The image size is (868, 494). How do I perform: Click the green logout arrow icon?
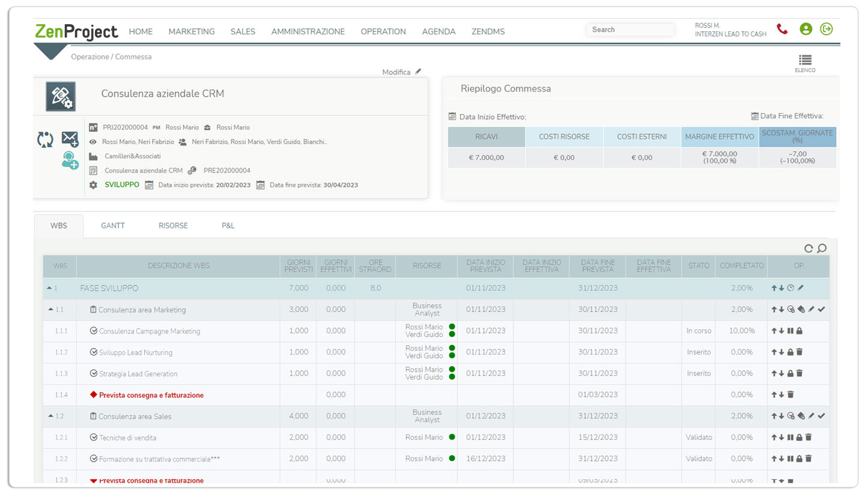coord(827,29)
